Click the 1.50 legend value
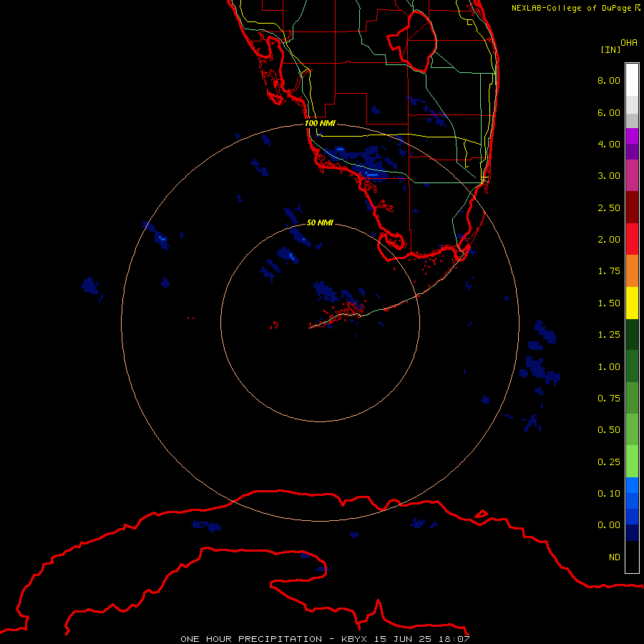644x644 pixels. 609,303
